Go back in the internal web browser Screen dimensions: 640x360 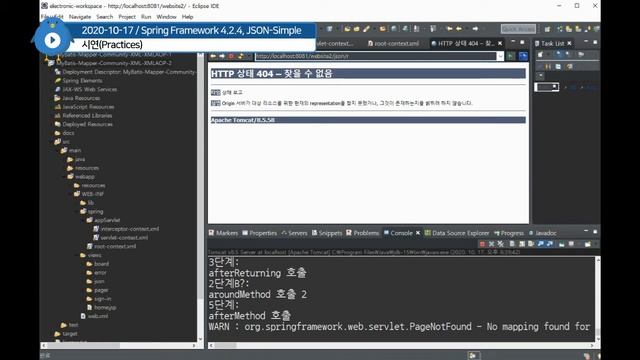pyautogui.click(x=213, y=56)
